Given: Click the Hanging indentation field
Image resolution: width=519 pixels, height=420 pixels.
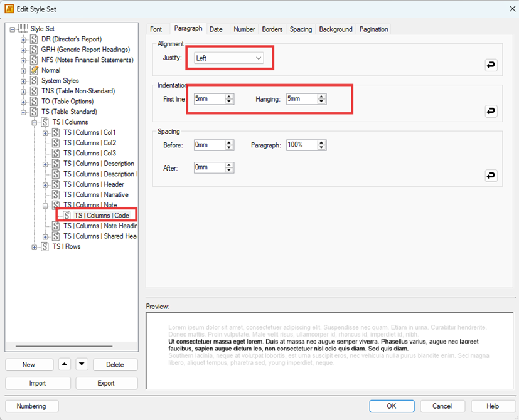Looking at the screenshot, I should click(302, 99).
